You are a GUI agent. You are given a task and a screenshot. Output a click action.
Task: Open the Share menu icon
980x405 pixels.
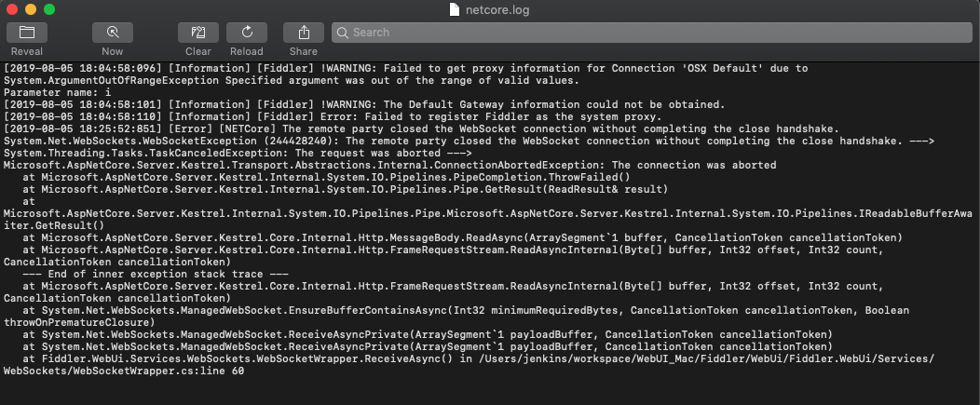[x=304, y=33]
